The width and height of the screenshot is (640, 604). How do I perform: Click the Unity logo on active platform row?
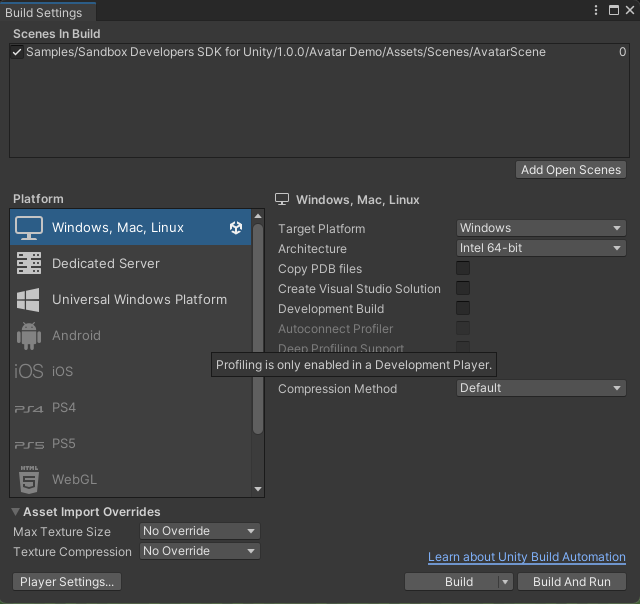click(236, 227)
